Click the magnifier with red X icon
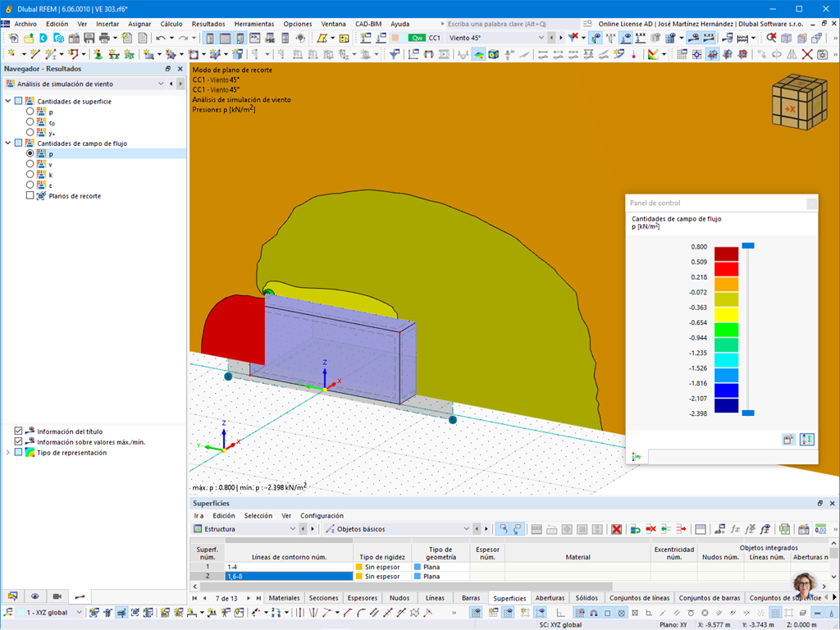The height and width of the screenshot is (630, 840). pos(771,38)
